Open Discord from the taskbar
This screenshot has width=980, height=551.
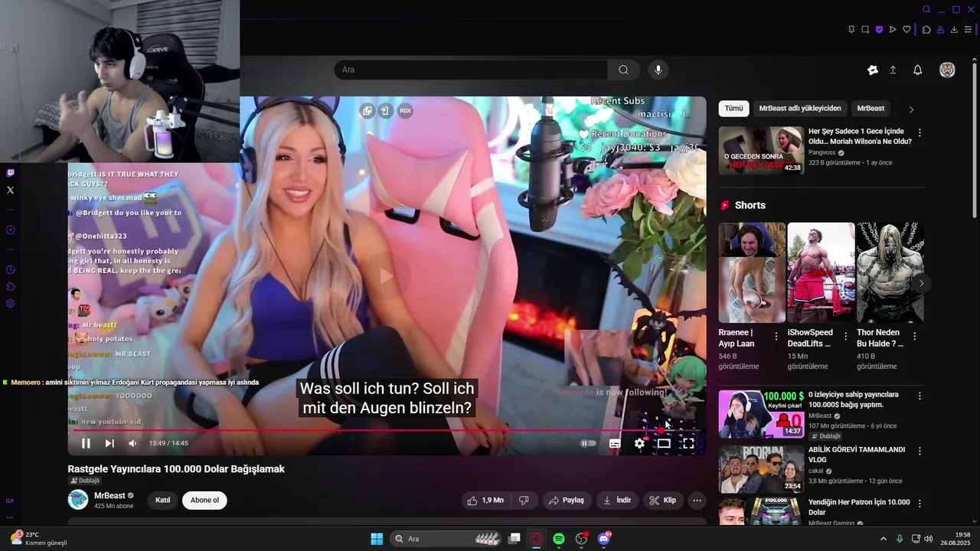point(604,539)
